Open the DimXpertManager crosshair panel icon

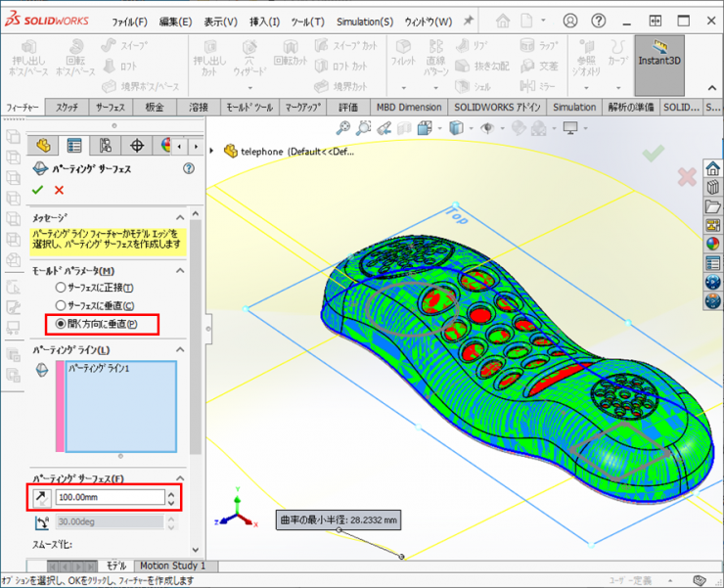[136, 146]
